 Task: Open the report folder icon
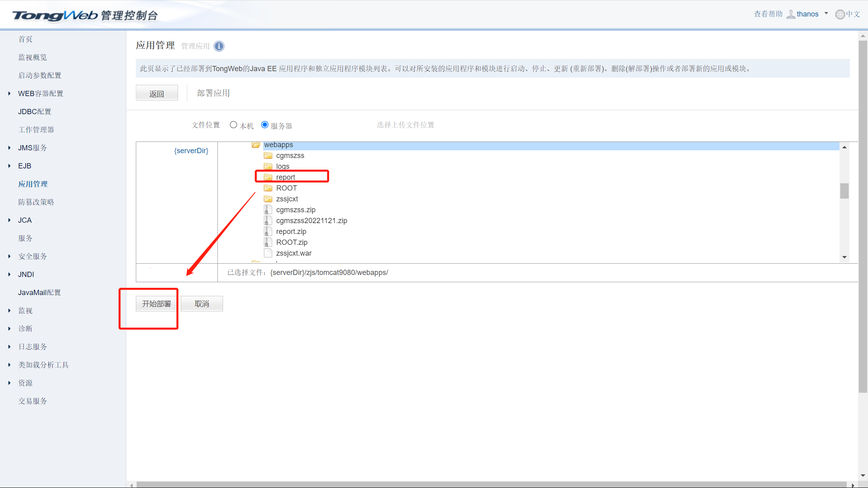tap(268, 176)
